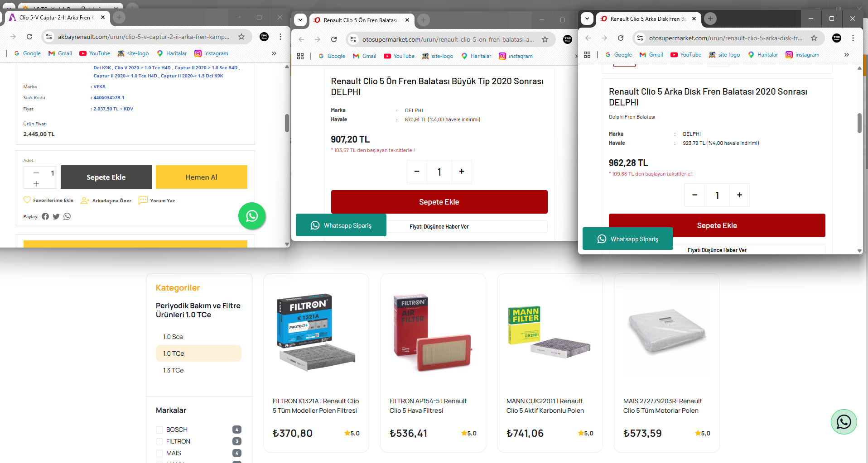868x463 pixels.
Task: Click the round WhatsApp chat icon at bottom right
Action: click(844, 422)
